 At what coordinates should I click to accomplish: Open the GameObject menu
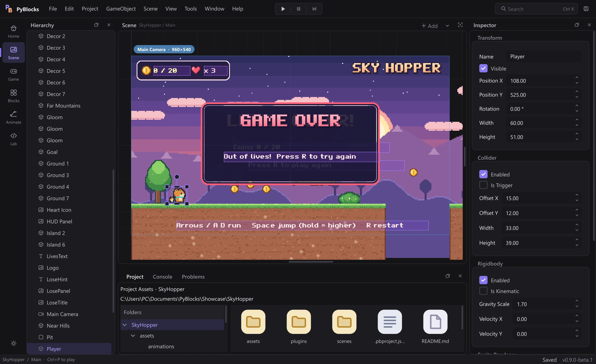pyautogui.click(x=121, y=9)
